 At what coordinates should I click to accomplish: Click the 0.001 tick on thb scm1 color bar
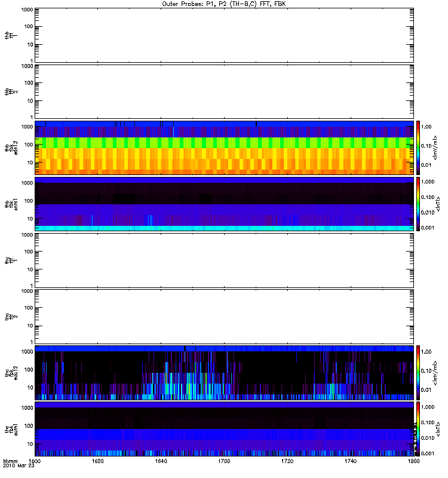(x=428, y=228)
